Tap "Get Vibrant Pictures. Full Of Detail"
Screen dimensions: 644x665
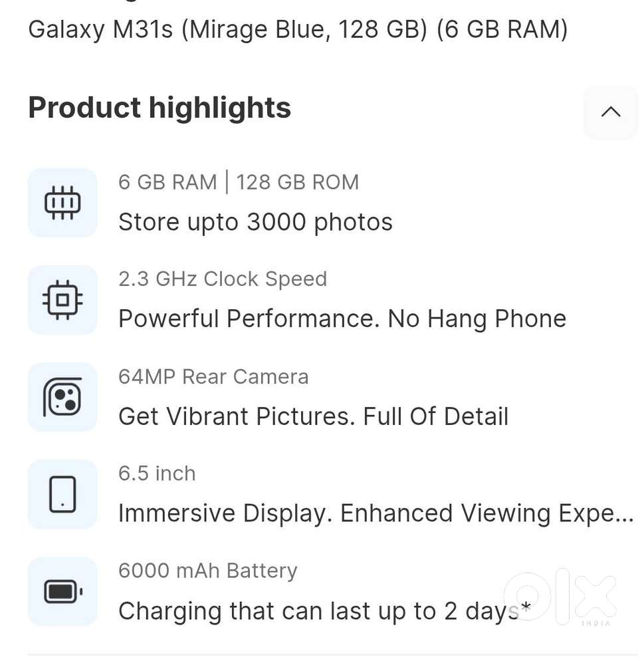point(313,417)
